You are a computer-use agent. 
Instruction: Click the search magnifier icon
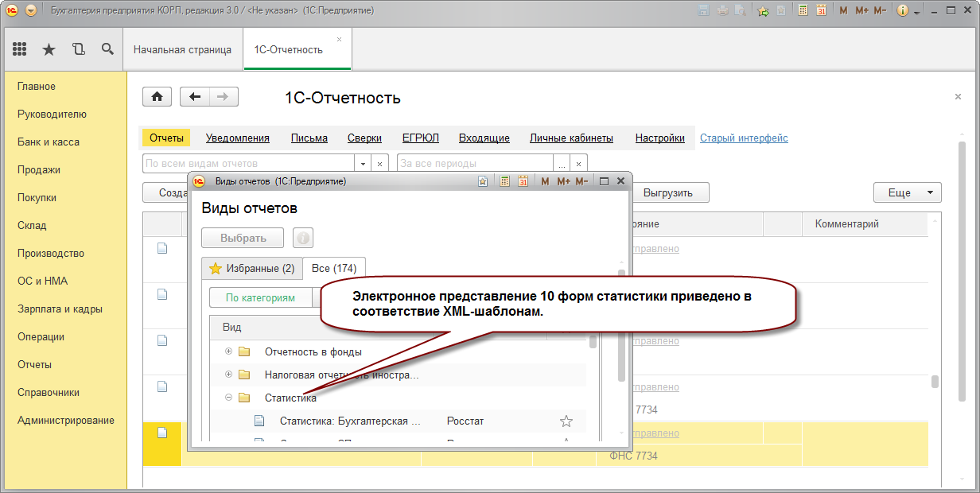coord(107,49)
